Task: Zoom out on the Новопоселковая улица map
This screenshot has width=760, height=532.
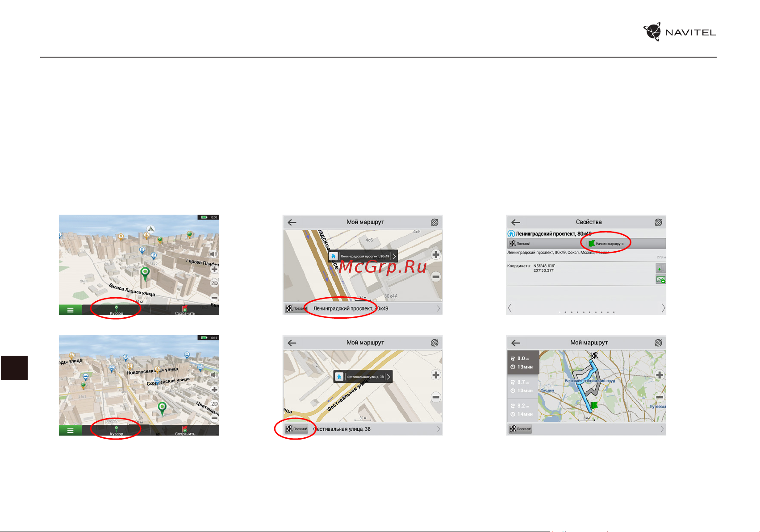Action: [x=214, y=418]
